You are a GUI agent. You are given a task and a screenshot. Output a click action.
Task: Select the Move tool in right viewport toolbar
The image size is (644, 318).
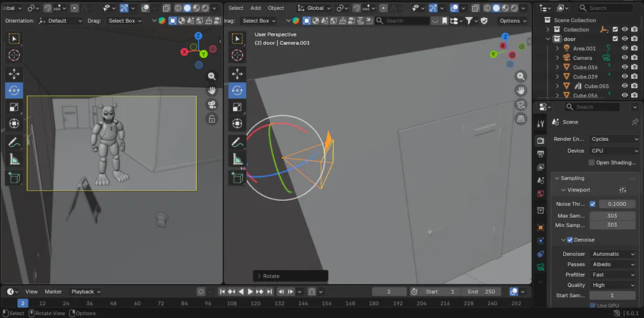(x=237, y=74)
